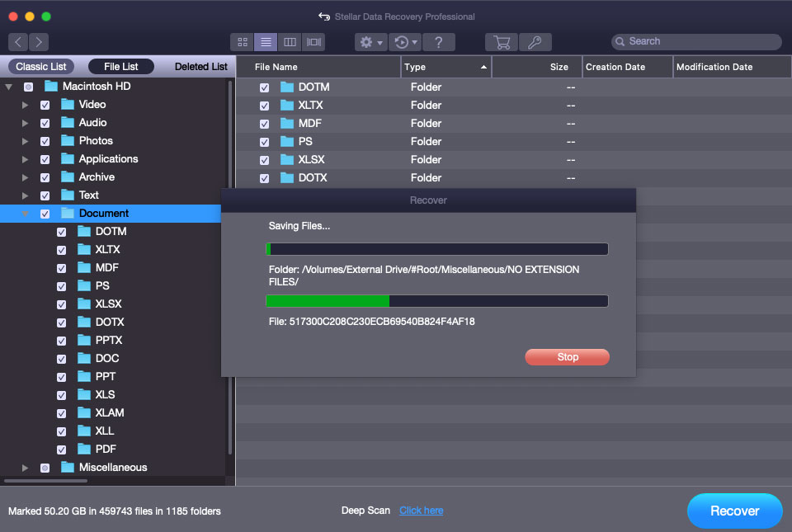
Task: Uncheck DOTM checkbox in file list
Action: point(264,87)
